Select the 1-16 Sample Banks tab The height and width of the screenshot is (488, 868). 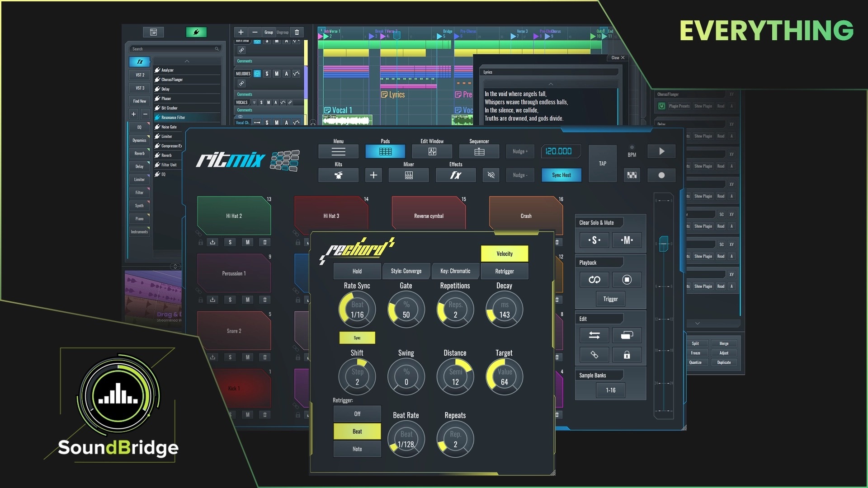(x=610, y=390)
